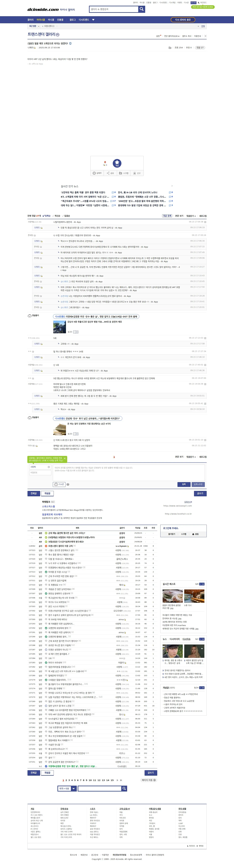This screenshot has height=868, width=234.
Task: Switch to upper 개념글 tab
Action: [47, 493]
